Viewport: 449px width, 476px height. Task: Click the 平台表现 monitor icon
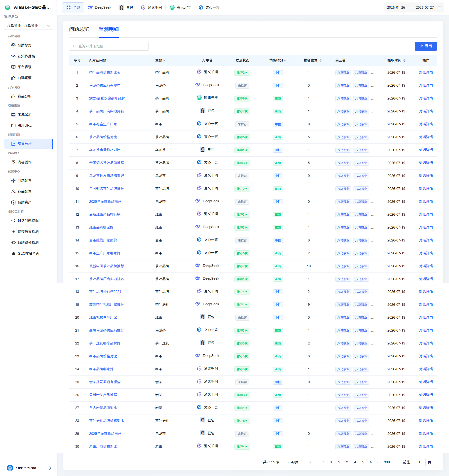coord(13,67)
